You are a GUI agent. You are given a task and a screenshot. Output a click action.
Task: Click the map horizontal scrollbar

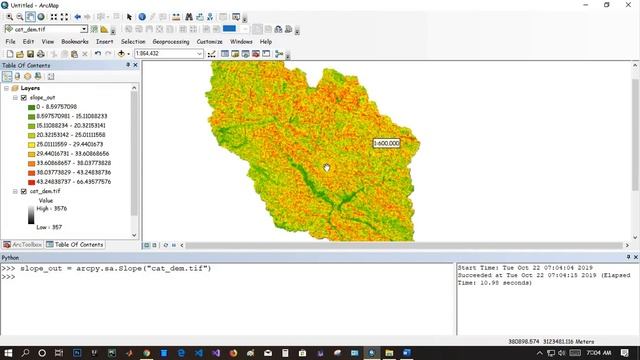point(404,245)
